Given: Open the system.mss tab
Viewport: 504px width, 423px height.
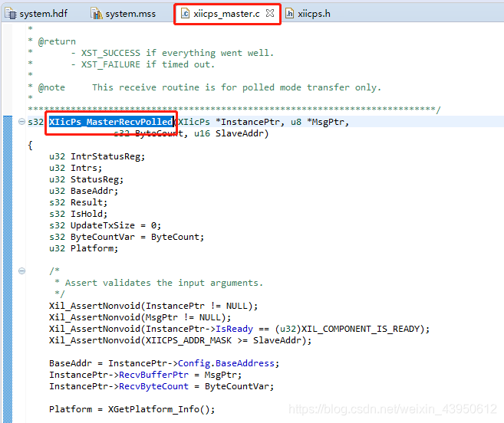Looking at the screenshot, I should [x=123, y=14].
